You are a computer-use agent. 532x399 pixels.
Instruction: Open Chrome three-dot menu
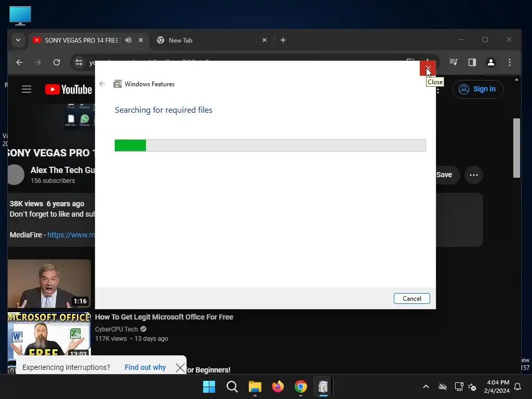(509, 62)
